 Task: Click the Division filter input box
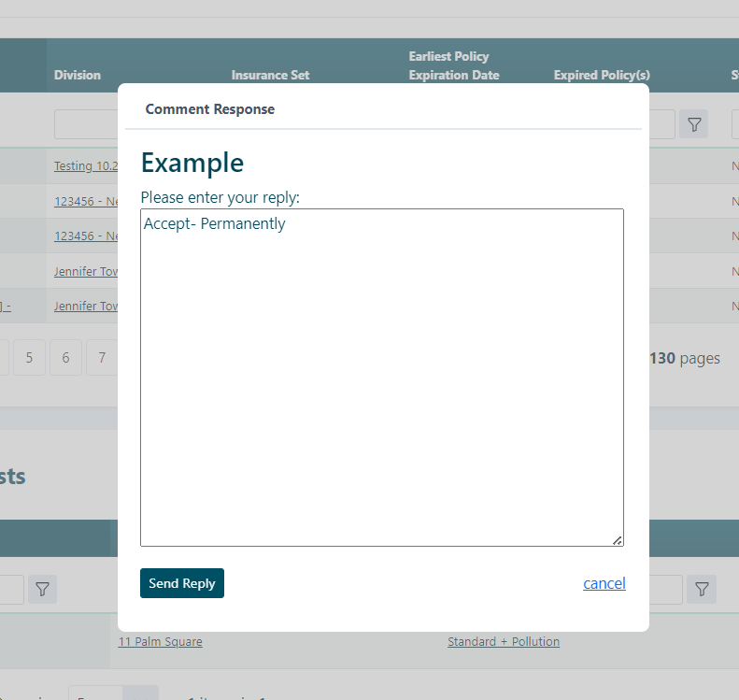pos(86,124)
